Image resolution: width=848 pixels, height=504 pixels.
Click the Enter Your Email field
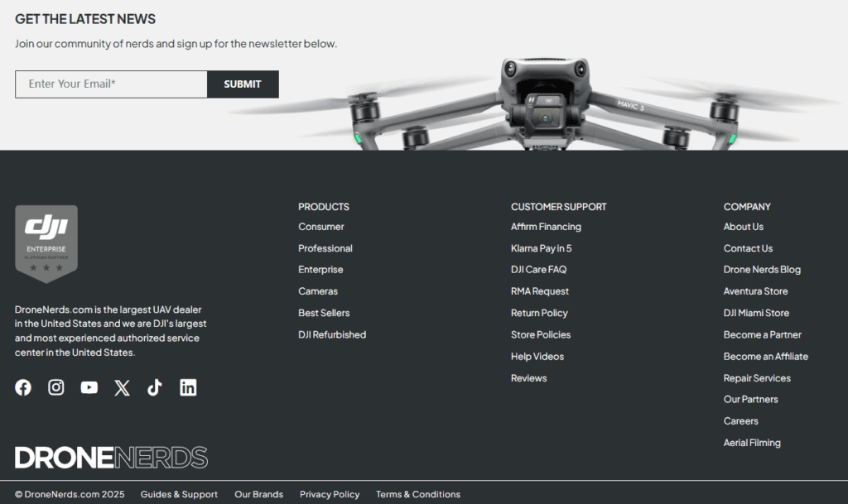tap(111, 84)
